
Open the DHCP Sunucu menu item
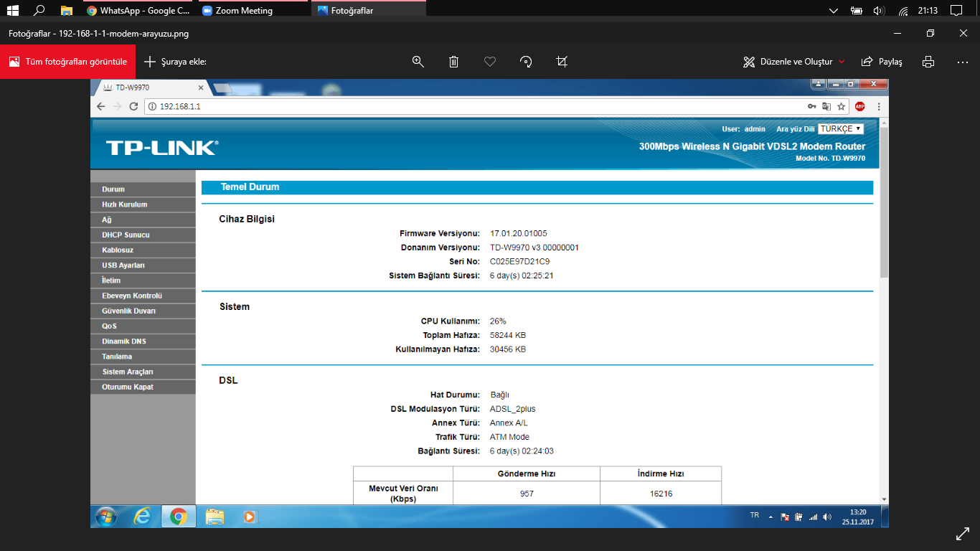click(143, 235)
